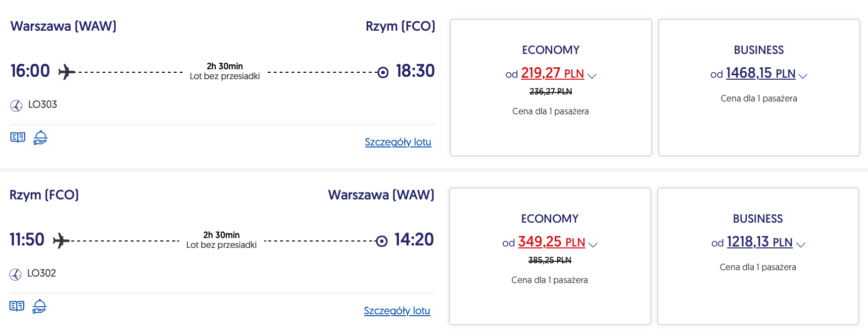
Task: Click the 14:20 arrival point marker
Action: pos(382,241)
